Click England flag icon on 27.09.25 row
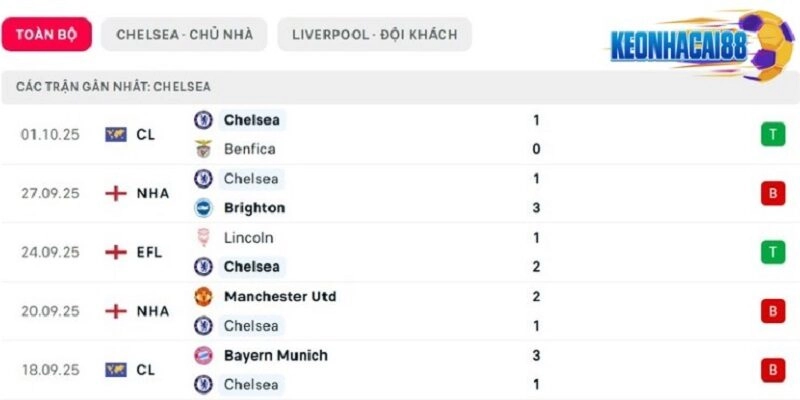This screenshot has height=400, width=800. click(116, 193)
